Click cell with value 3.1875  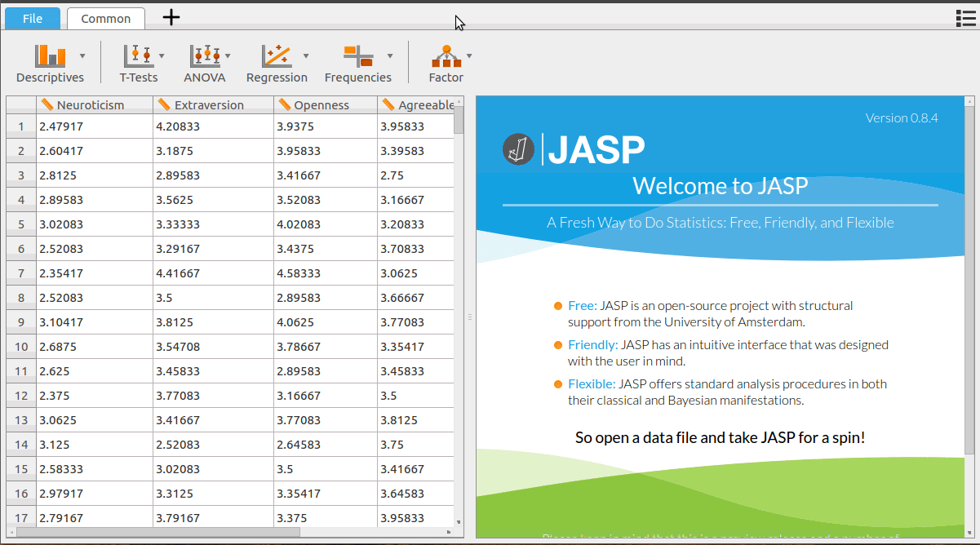pos(214,151)
